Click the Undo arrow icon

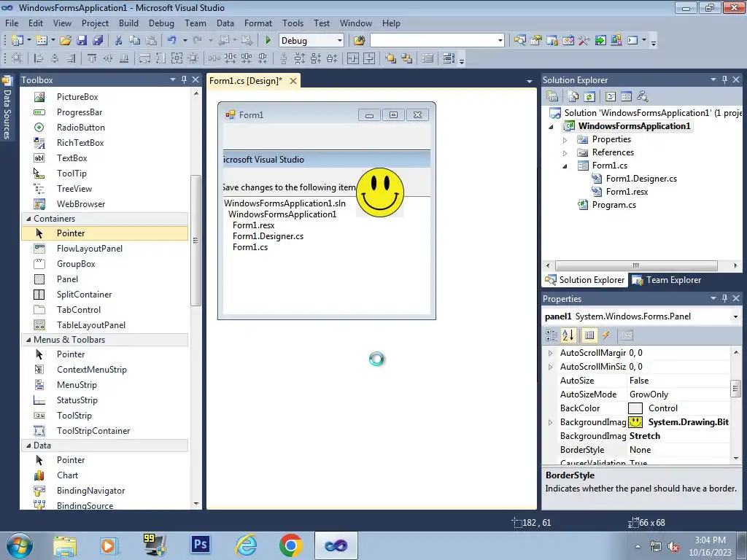pyautogui.click(x=172, y=41)
